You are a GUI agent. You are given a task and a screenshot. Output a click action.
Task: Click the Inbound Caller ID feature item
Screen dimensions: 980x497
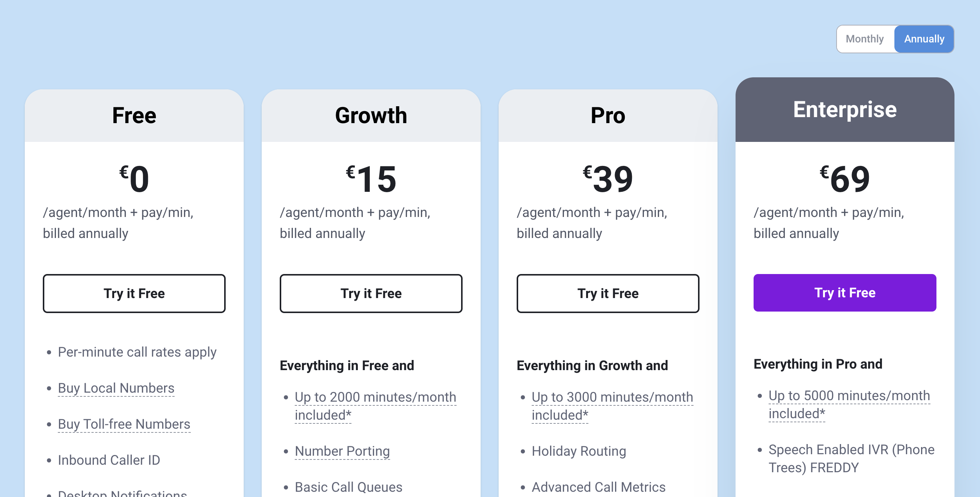tap(109, 460)
